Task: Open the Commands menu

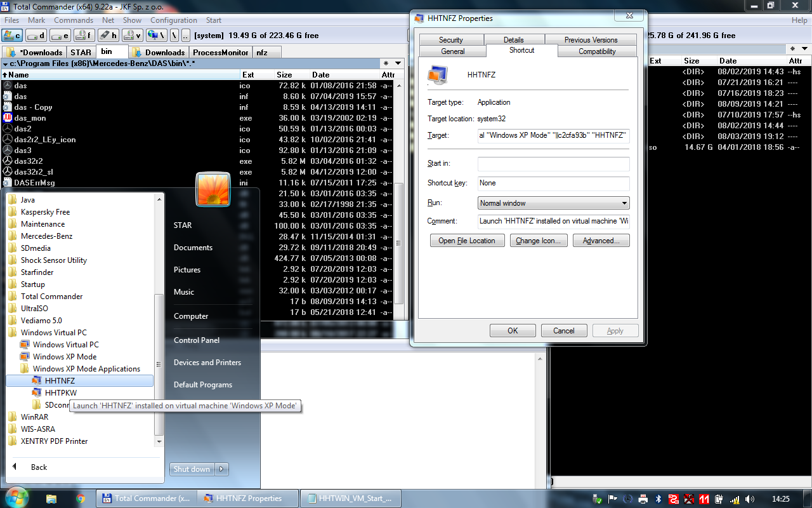Action: [x=74, y=20]
